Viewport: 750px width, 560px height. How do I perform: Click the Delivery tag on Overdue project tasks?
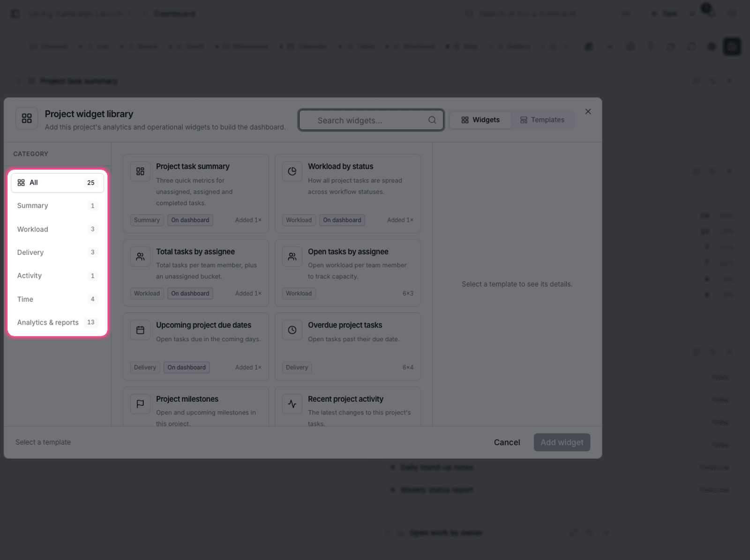297,367
